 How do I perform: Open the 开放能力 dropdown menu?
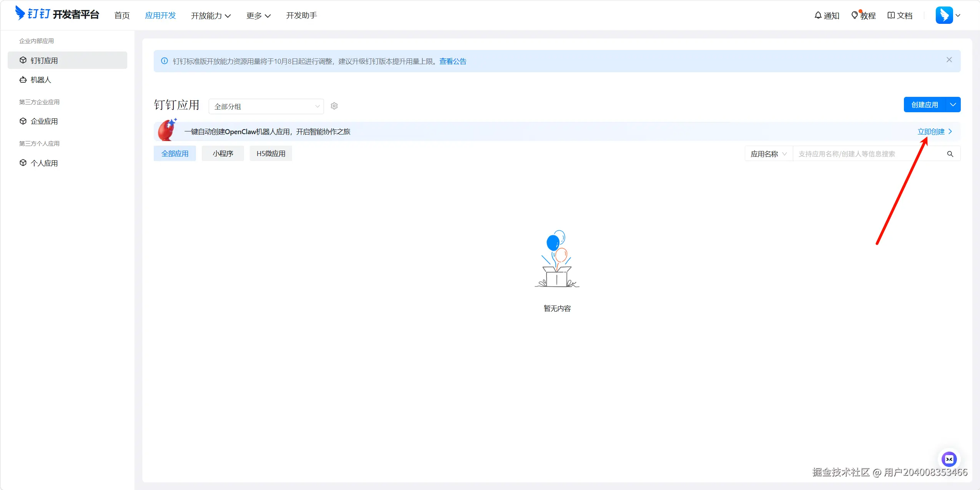[x=211, y=16]
